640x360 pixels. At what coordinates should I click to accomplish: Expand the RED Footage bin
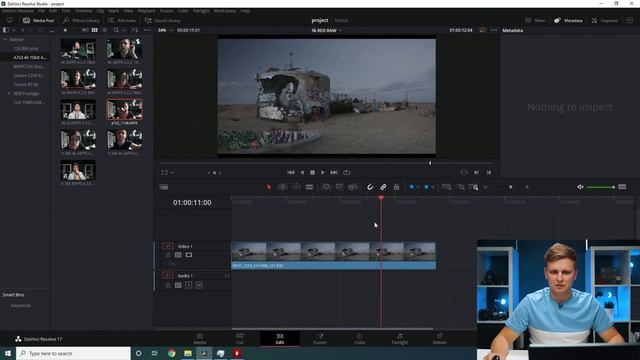point(9,93)
